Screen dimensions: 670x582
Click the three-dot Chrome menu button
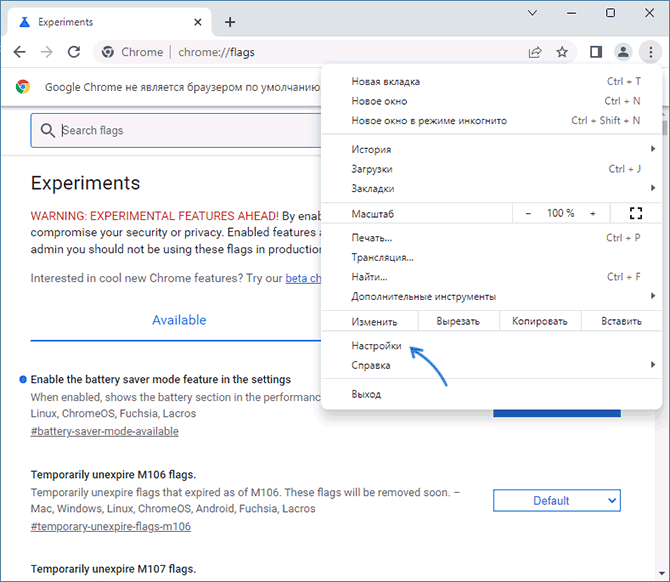(x=651, y=52)
